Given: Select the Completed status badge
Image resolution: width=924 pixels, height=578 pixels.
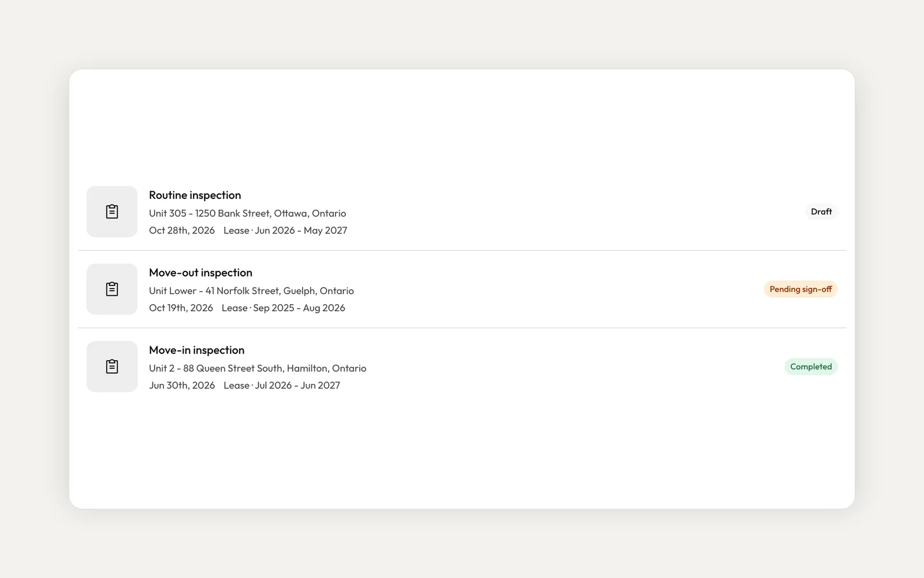Looking at the screenshot, I should point(811,366).
